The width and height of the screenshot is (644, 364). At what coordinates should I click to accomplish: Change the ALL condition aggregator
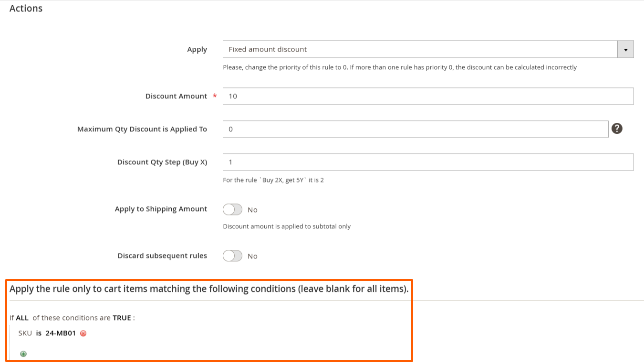22,318
